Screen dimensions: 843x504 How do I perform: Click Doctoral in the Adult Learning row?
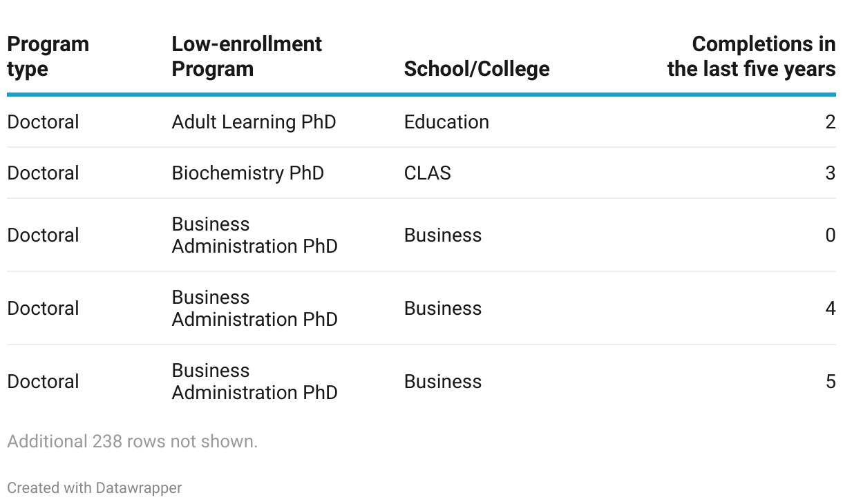(x=43, y=122)
